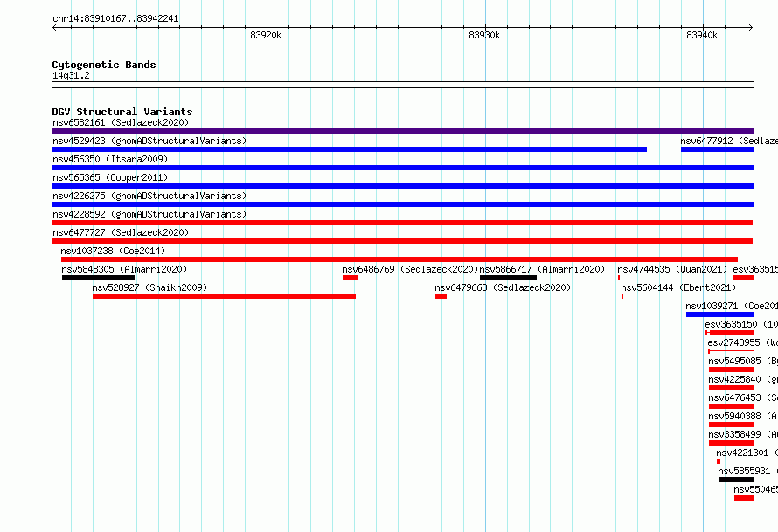Open the nsv5855931 variant label
The image size is (778, 532).
747,471
